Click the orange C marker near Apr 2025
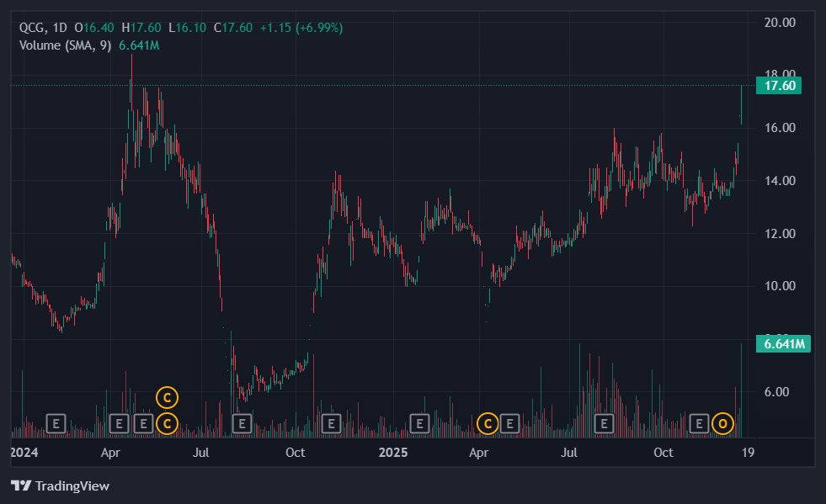826x504 pixels. click(x=487, y=423)
